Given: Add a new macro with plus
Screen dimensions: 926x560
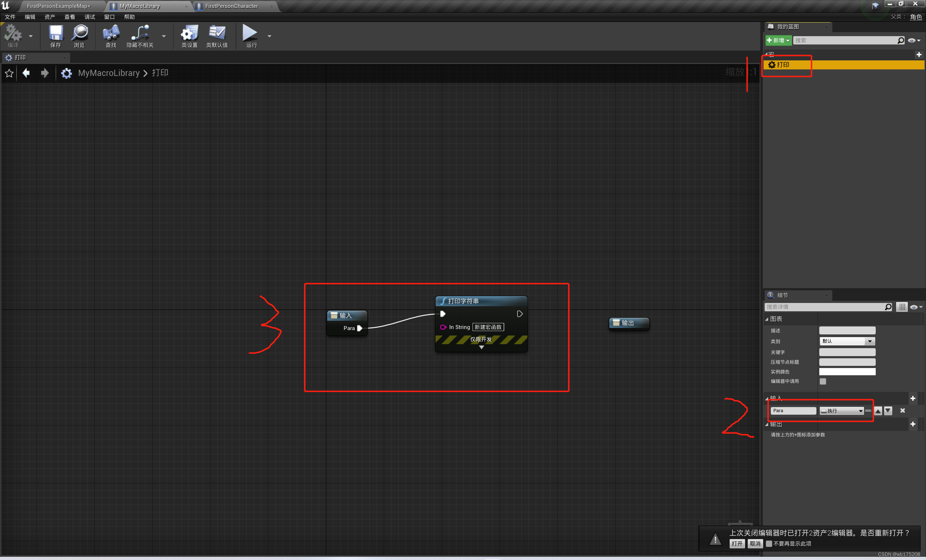Looking at the screenshot, I should 918,55.
